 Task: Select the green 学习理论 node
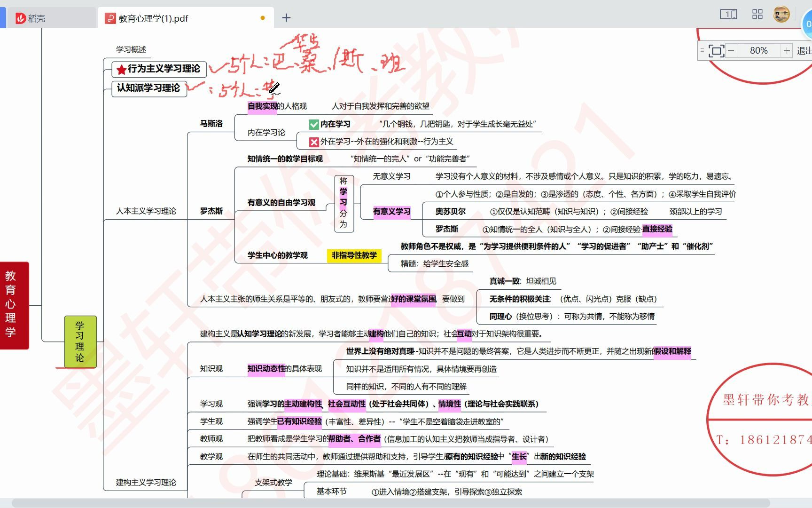click(80, 341)
